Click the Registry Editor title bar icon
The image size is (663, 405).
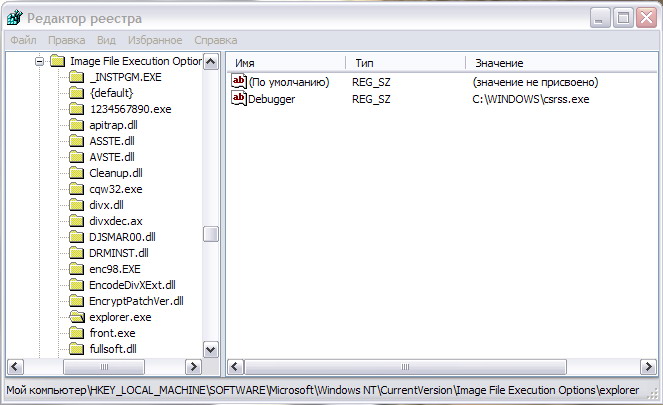click(15, 18)
